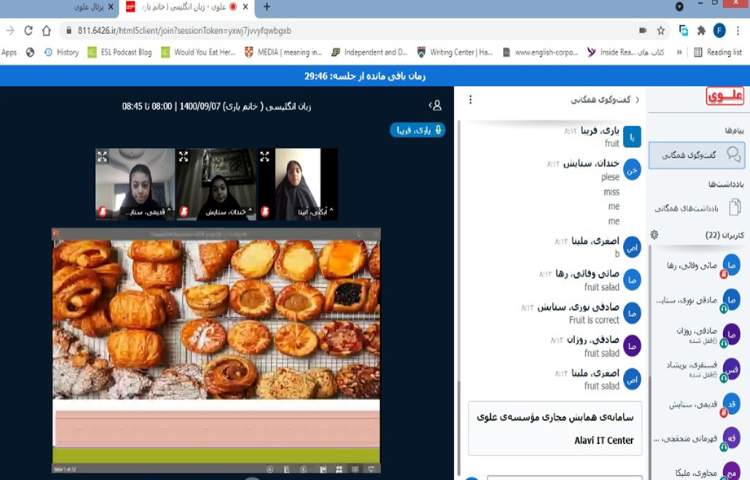The width and height of the screenshot is (750, 480).
Task: Open یادداشت‌های همگانی shared notes
Action: pyautogui.click(x=696, y=208)
